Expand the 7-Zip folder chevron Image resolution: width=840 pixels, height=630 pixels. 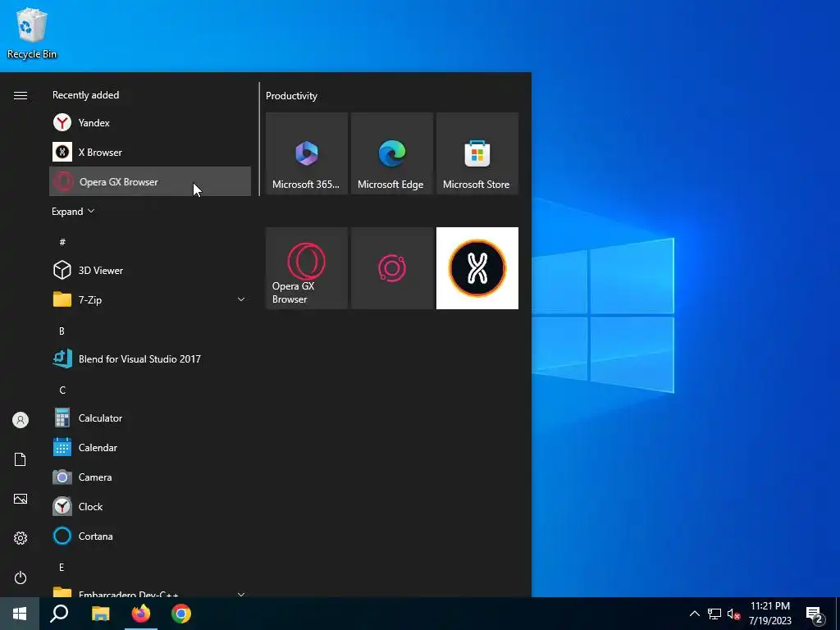241,300
